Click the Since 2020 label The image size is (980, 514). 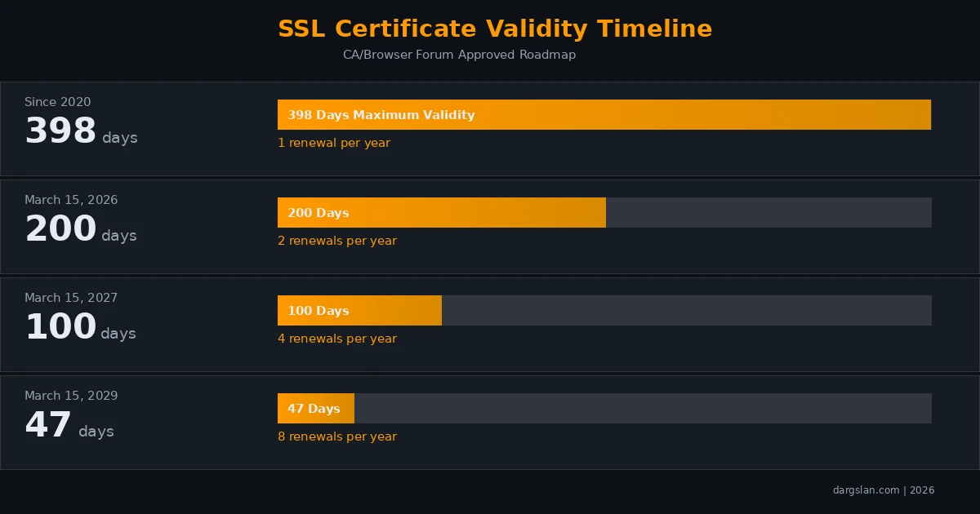[x=57, y=102]
